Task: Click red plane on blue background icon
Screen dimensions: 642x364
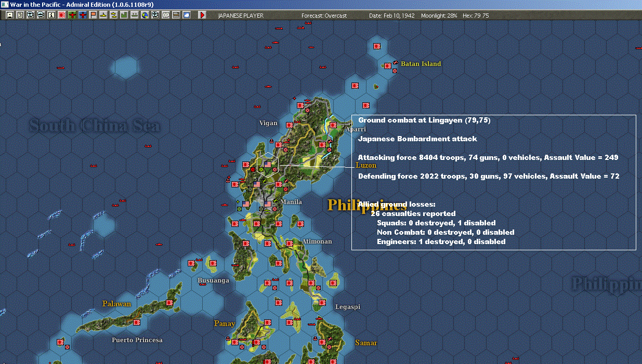Action: tap(83, 15)
